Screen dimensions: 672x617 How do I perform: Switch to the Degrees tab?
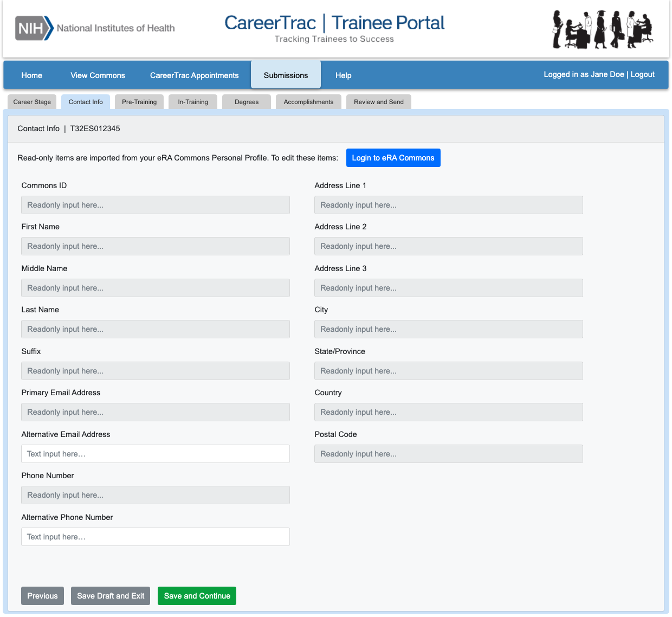[x=247, y=102]
